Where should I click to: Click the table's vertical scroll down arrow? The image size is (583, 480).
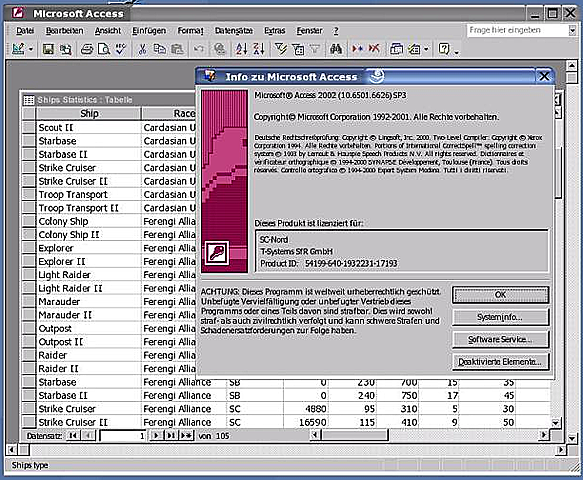tap(555, 423)
